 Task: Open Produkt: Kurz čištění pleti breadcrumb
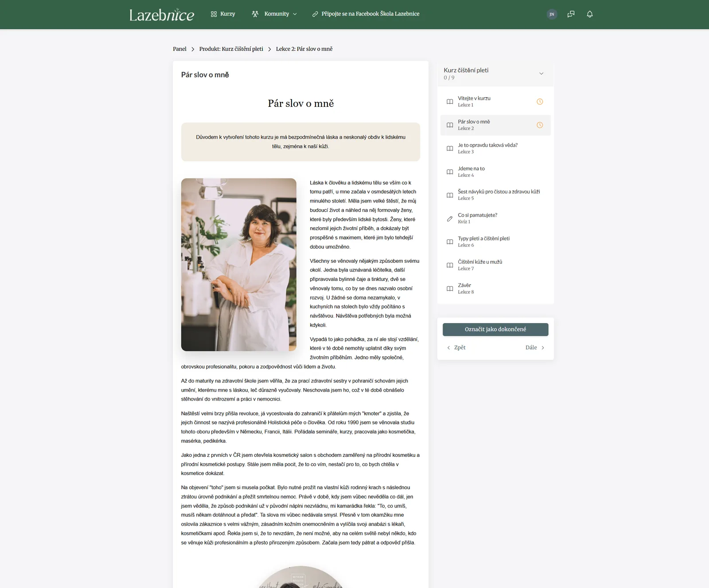click(x=231, y=49)
